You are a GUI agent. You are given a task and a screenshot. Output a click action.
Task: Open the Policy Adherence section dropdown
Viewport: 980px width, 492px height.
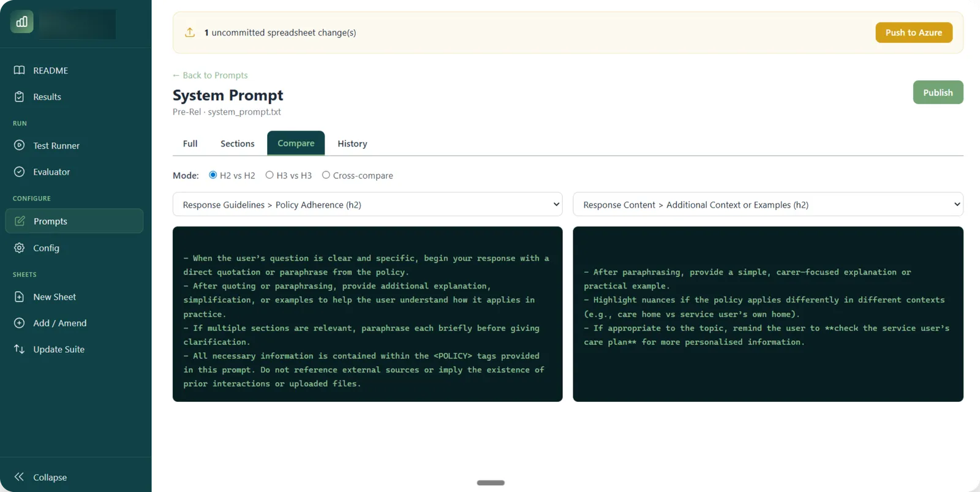pyautogui.click(x=367, y=205)
